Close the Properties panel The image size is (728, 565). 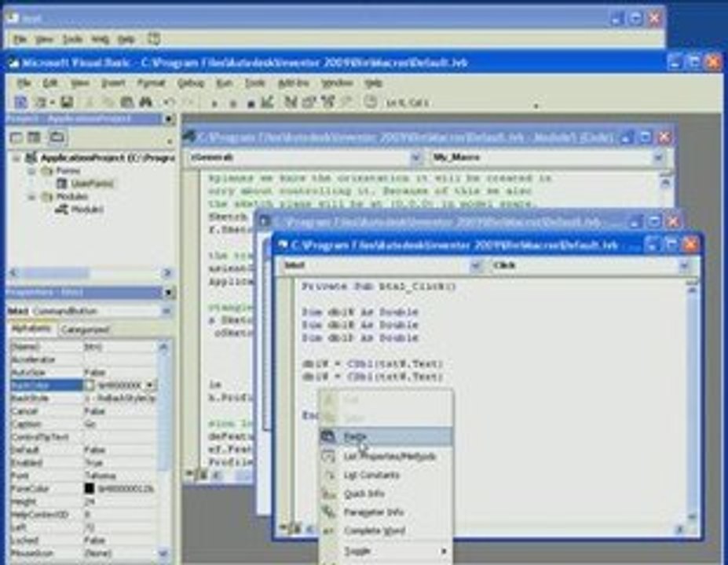tap(169, 293)
